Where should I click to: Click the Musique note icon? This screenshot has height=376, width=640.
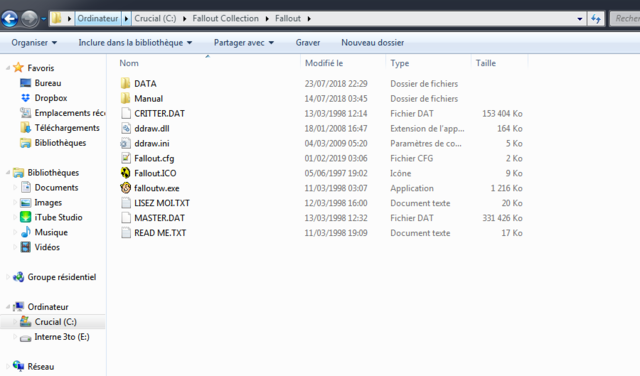point(25,232)
